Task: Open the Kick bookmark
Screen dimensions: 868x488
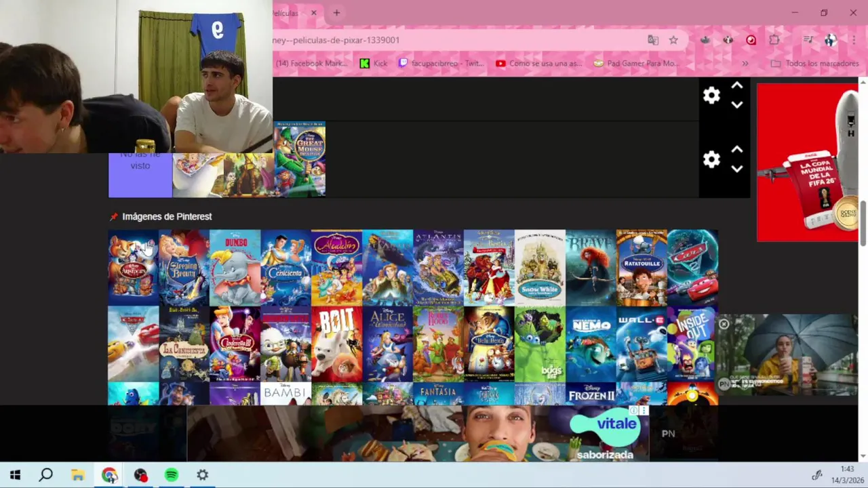Action: click(x=374, y=63)
